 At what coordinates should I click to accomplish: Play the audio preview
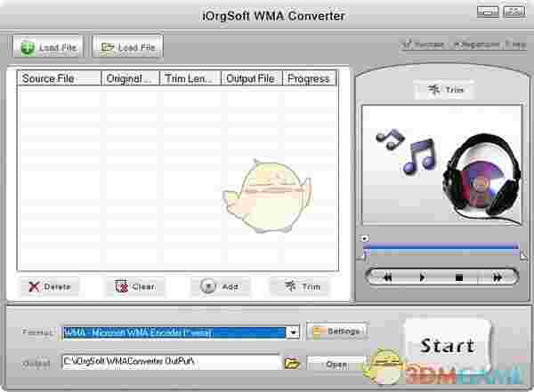click(422, 277)
